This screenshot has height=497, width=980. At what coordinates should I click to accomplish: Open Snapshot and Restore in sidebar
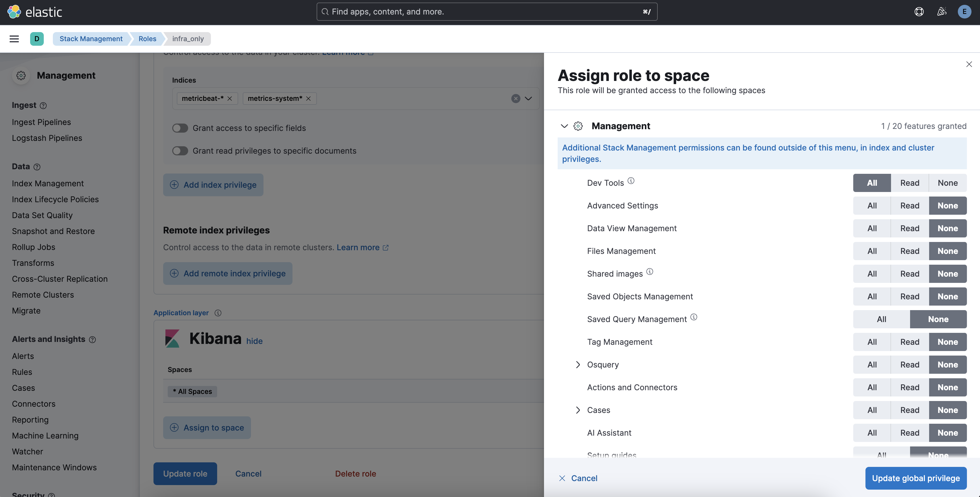click(53, 231)
